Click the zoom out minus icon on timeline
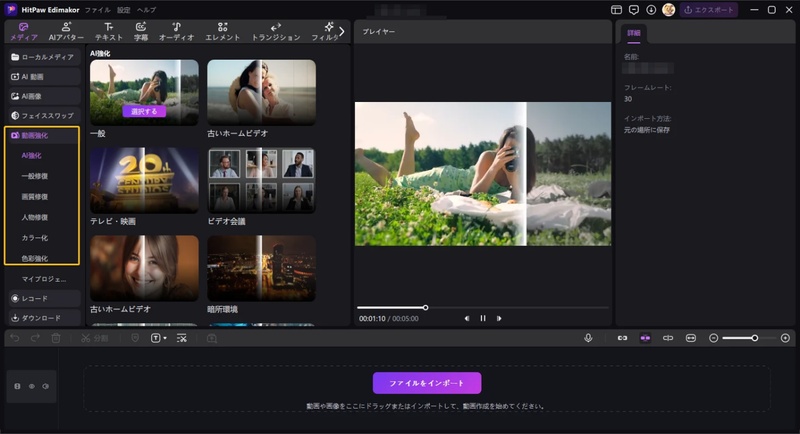 tap(713, 338)
